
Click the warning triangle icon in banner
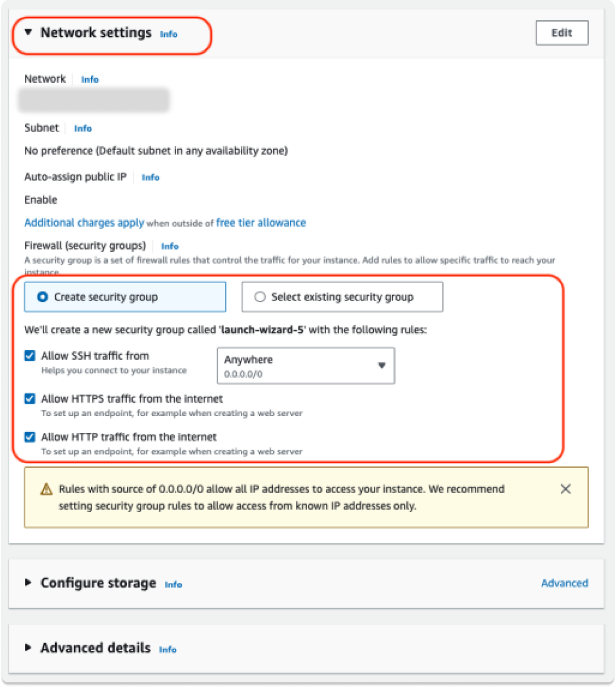click(x=46, y=490)
